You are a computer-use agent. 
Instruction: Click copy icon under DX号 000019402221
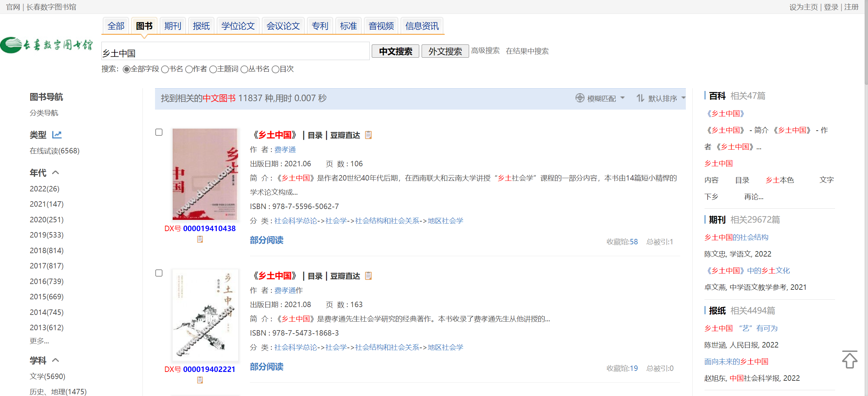pyautogui.click(x=200, y=380)
